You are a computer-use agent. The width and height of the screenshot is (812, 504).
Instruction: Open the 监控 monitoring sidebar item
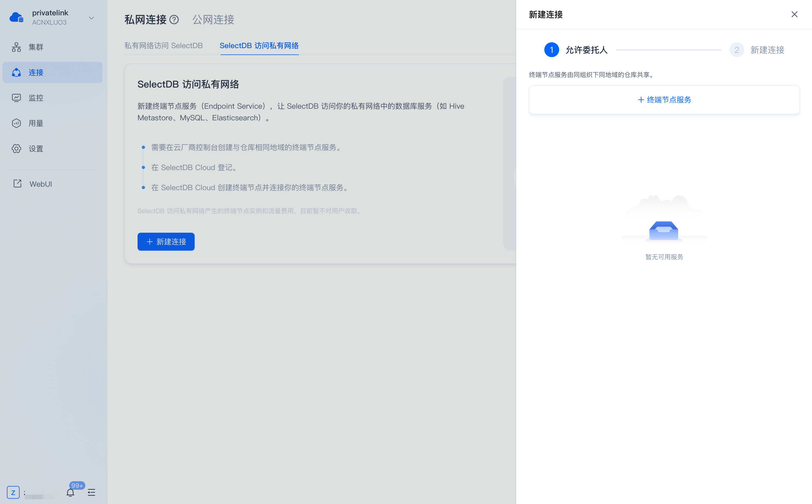point(53,98)
